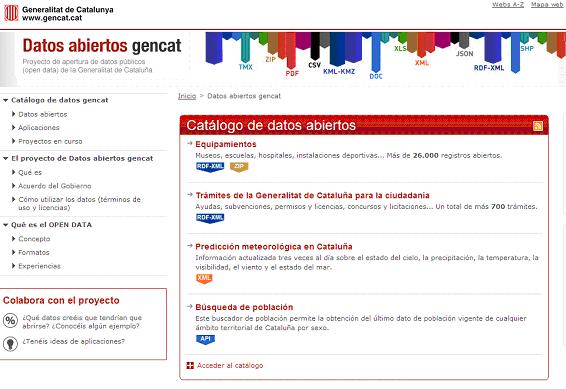Click the percent icon in Colabora box

click(x=10, y=320)
